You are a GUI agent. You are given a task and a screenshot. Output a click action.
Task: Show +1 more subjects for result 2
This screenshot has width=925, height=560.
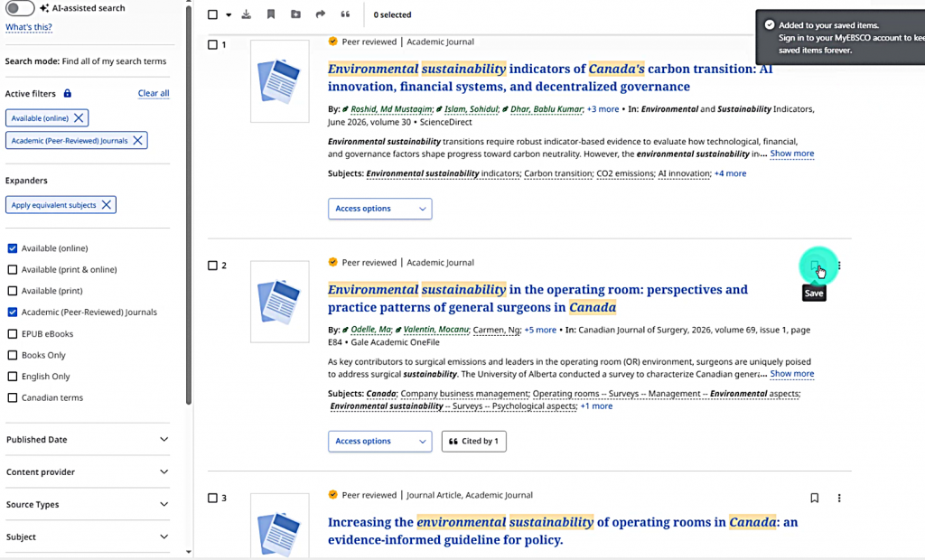(x=596, y=406)
